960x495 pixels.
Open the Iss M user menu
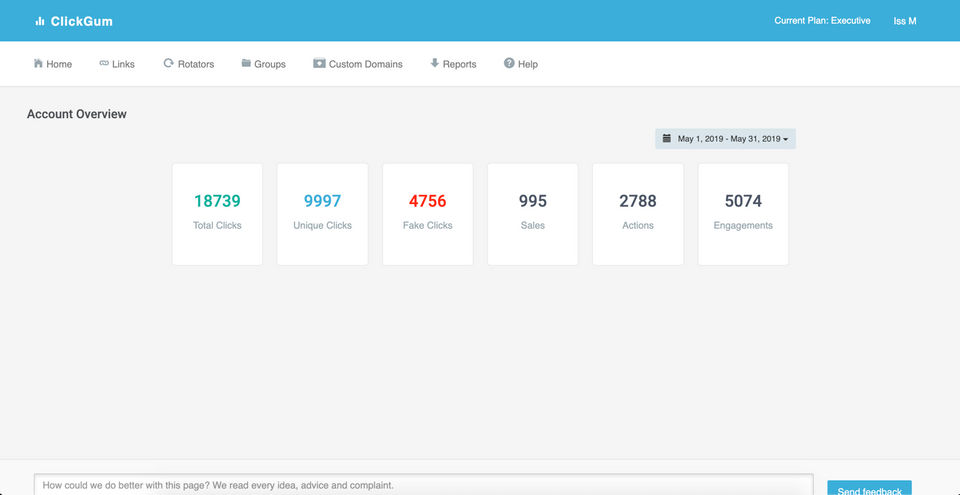pyautogui.click(x=905, y=21)
